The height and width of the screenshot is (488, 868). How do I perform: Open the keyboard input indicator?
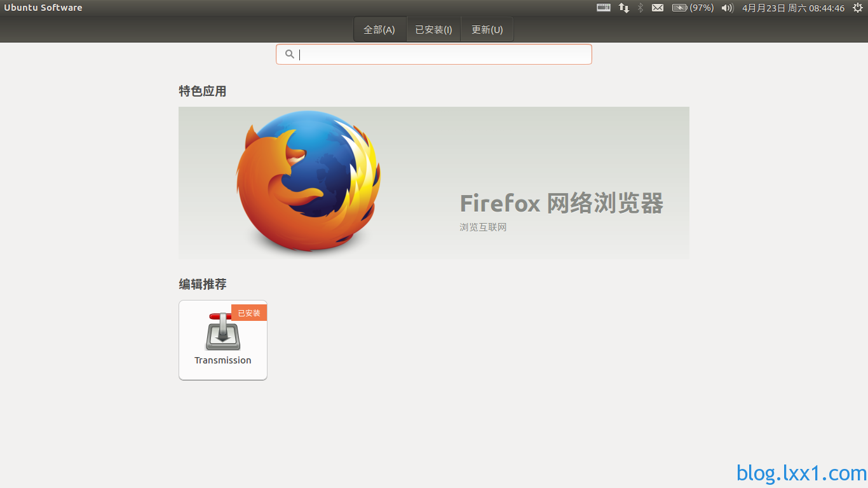pos(604,8)
